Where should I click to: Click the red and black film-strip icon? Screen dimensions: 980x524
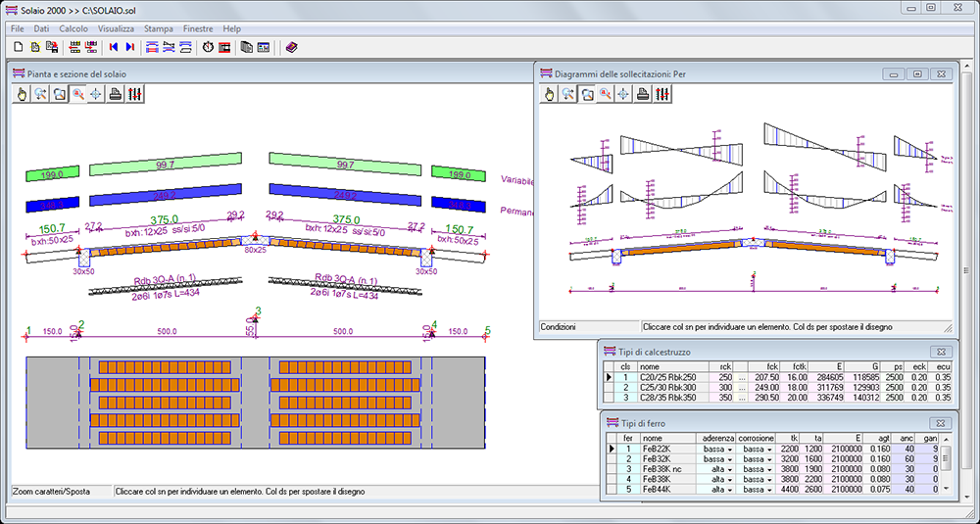point(224,47)
